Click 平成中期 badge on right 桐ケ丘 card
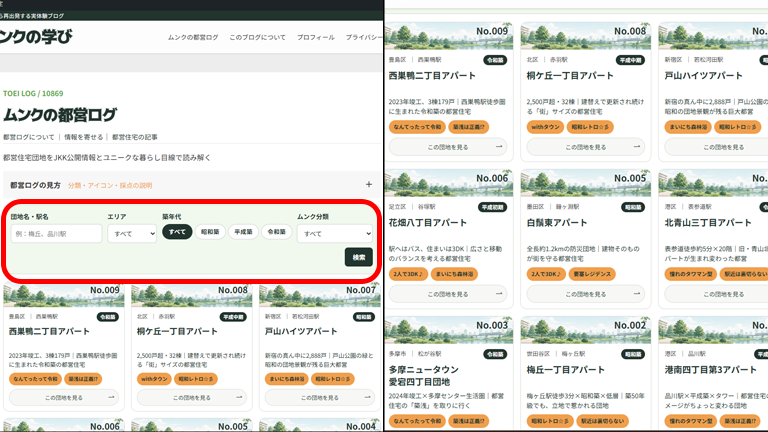The image size is (768, 432). tap(630, 60)
